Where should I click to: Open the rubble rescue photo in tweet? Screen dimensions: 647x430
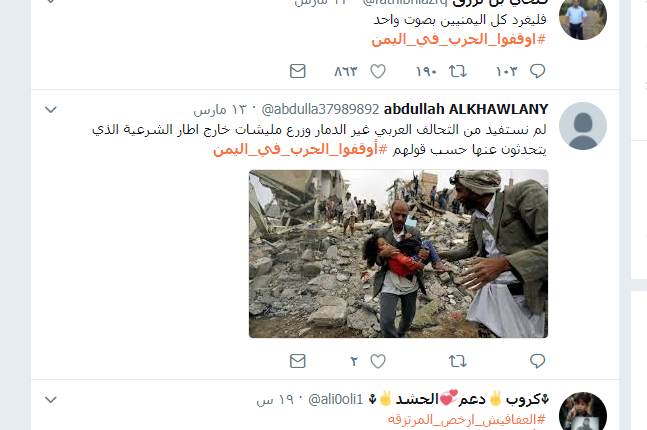point(399,254)
